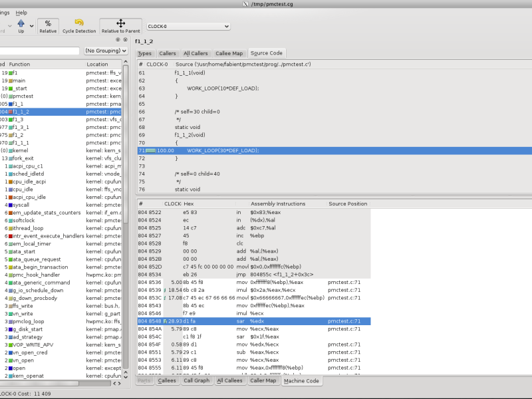Switch to the Types tab
This screenshot has height=399, width=532.
144,53
